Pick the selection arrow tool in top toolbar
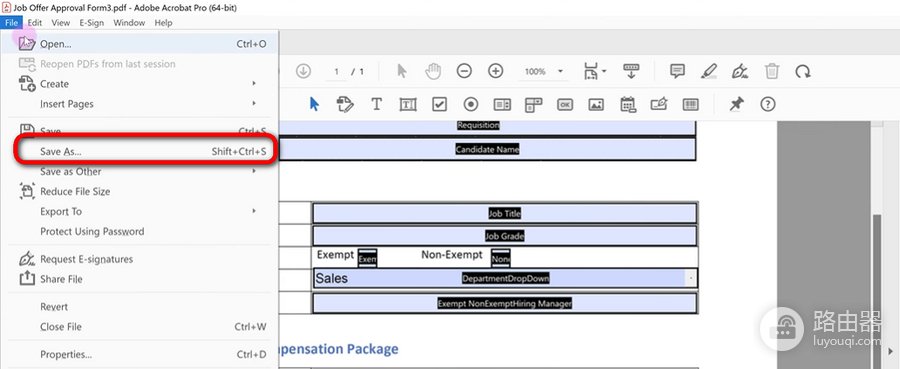900x369 pixels. pyautogui.click(x=402, y=71)
